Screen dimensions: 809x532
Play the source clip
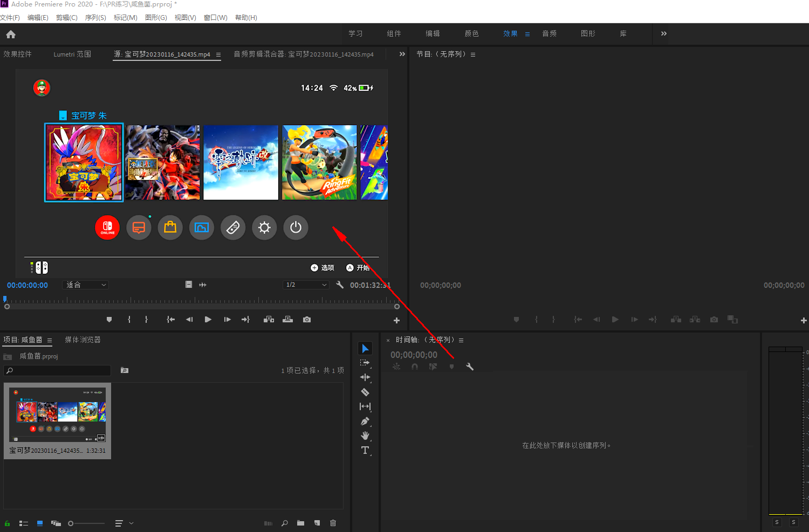(208, 320)
